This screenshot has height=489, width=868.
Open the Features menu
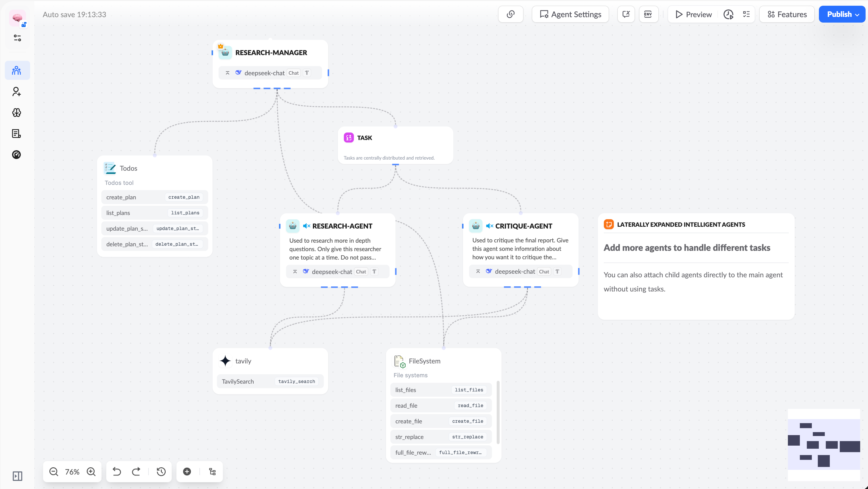pyautogui.click(x=786, y=14)
